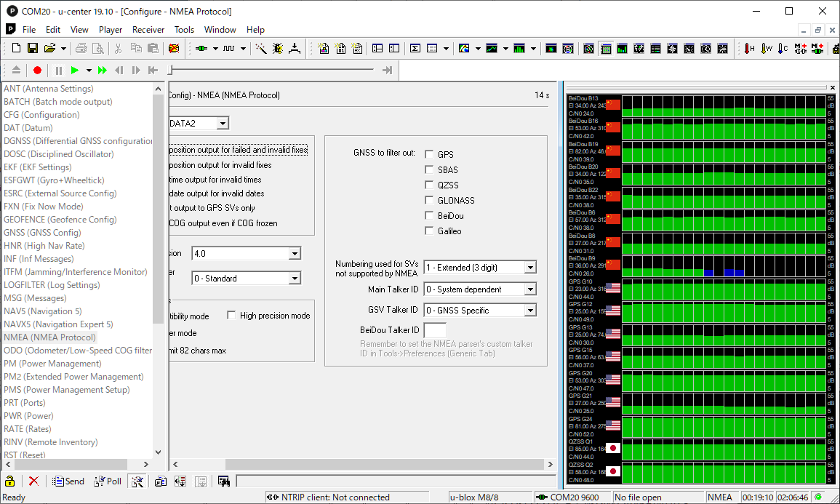840x504 pixels.
Task: Click the fast forward button
Action: [x=103, y=70]
